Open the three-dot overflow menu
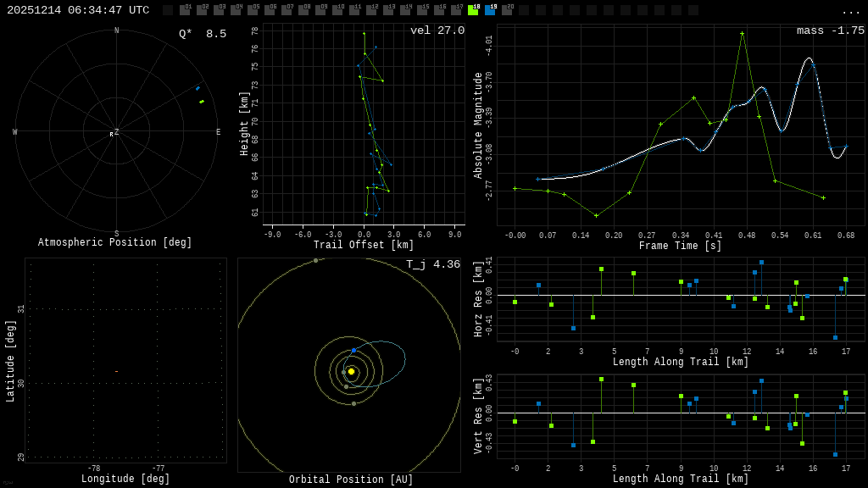This screenshot has height=488, width=868. tap(850, 11)
